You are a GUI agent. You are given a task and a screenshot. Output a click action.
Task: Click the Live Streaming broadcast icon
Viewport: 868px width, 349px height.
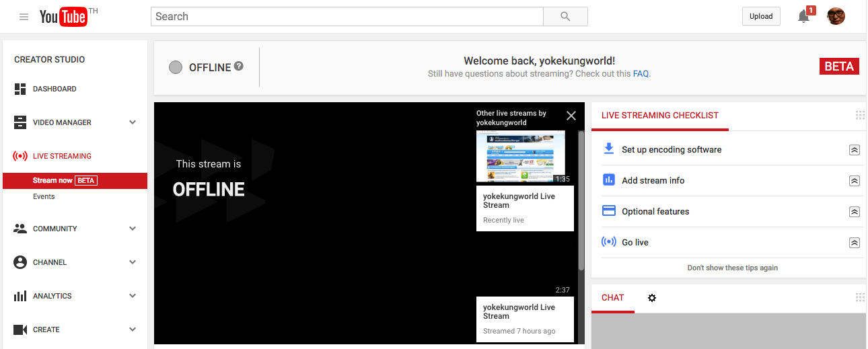click(20, 156)
